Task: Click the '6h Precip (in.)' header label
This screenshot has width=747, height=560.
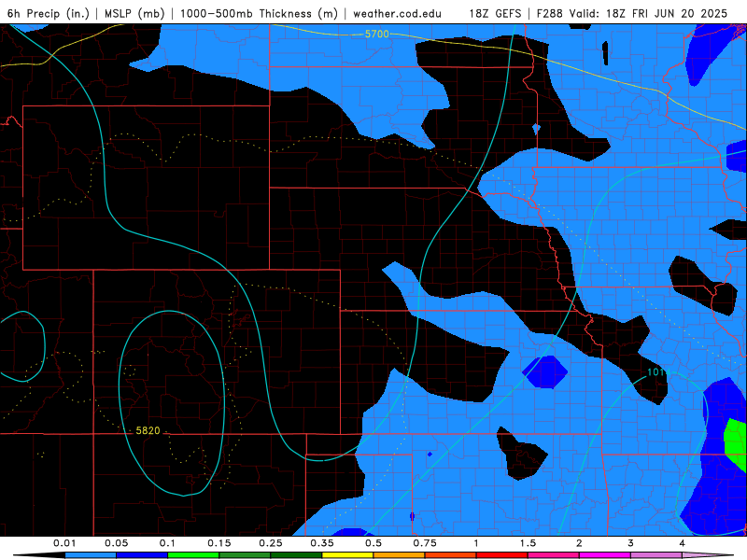Action: (x=49, y=13)
